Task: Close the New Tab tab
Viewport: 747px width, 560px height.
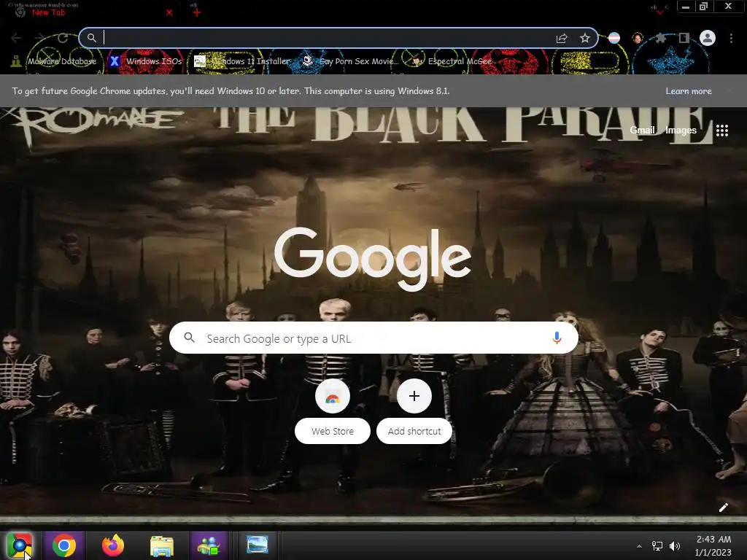Action: (169, 13)
